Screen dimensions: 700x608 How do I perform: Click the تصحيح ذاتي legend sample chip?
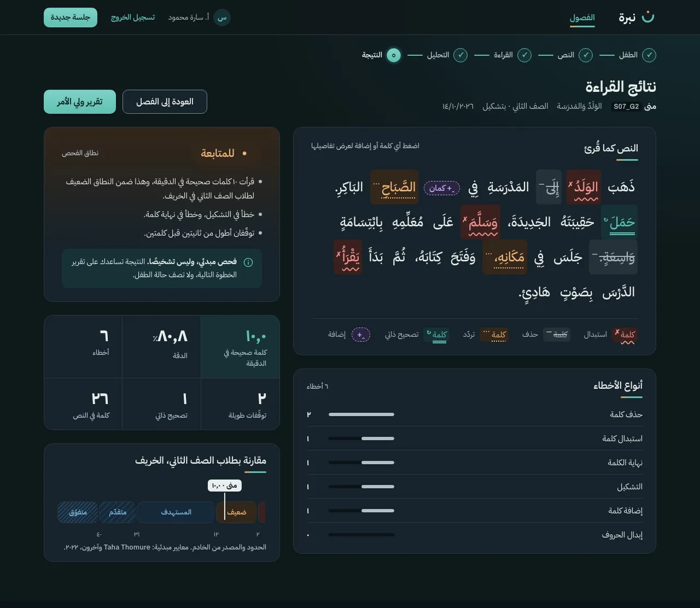tap(436, 335)
